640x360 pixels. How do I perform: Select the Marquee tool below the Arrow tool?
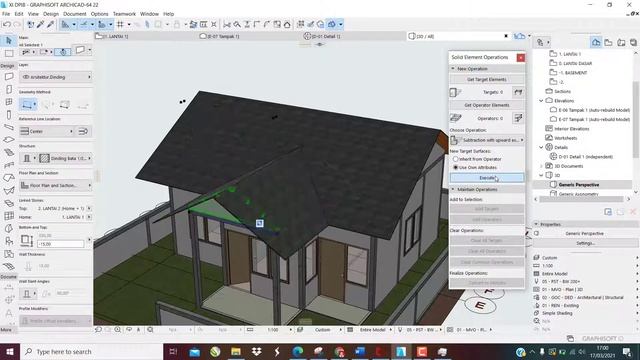point(9,53)
